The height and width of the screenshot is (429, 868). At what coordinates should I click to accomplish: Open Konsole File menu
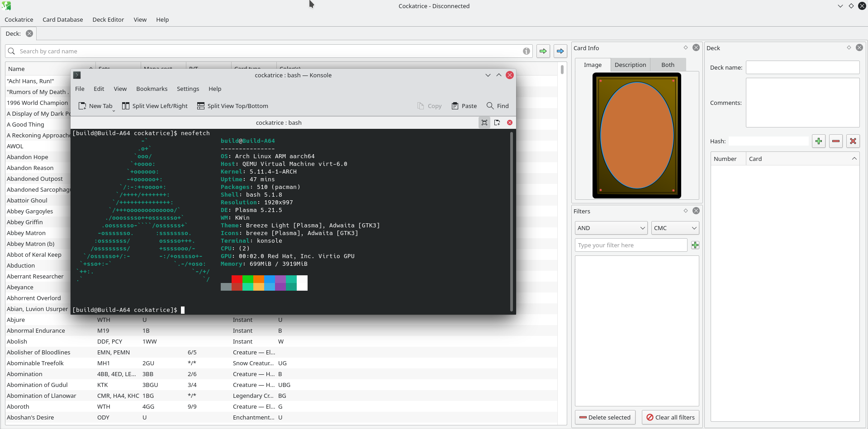(x=80, y=89)
